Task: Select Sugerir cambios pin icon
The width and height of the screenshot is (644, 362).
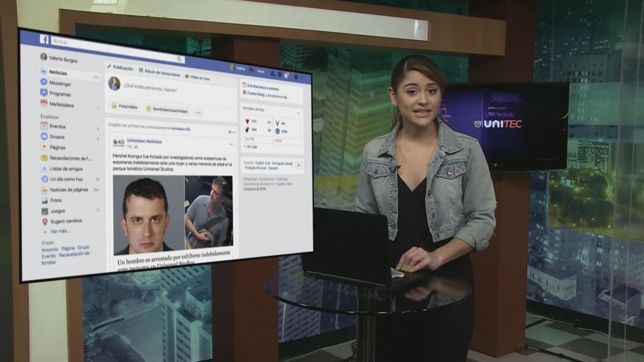Action: pos(45,222)
